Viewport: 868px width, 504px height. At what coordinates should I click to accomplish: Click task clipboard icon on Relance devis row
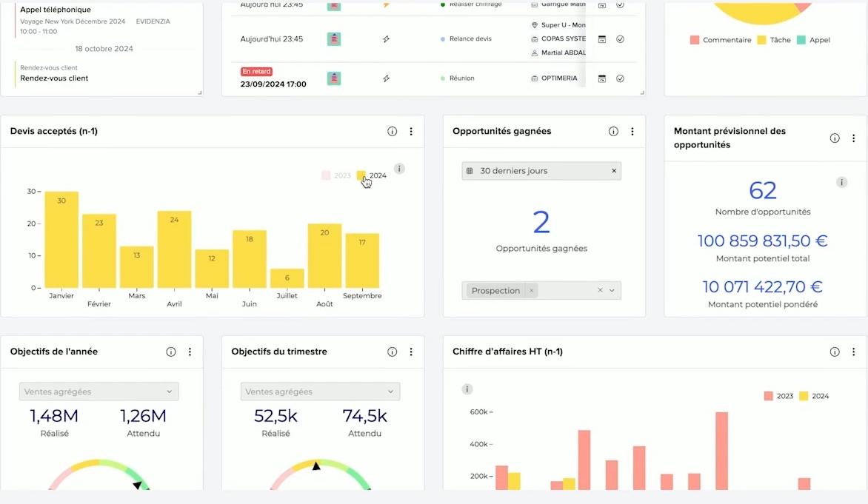pos(334,39)
